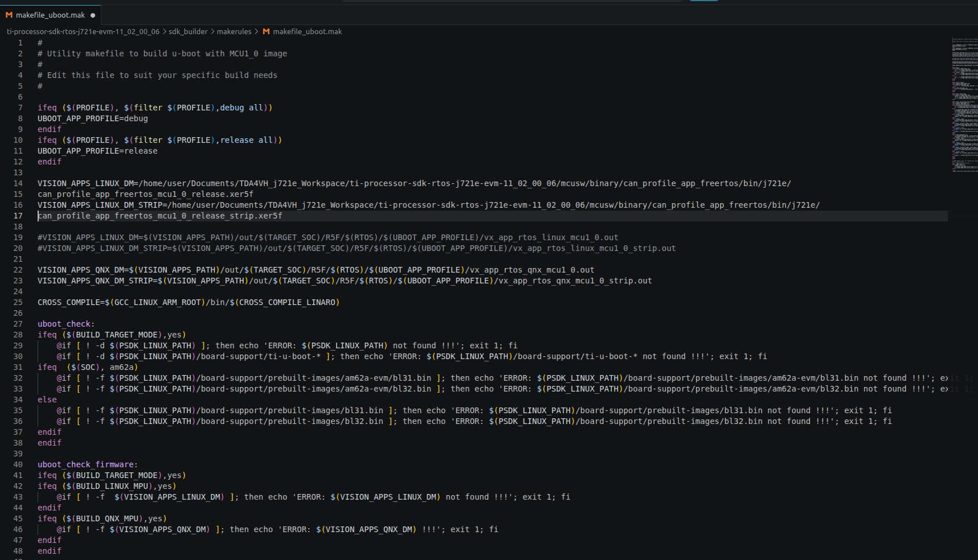Open the sdk_builder breadcrumb segment
Image resolution: width=978 pixels, height=560 pixels.
pos(188,32)
